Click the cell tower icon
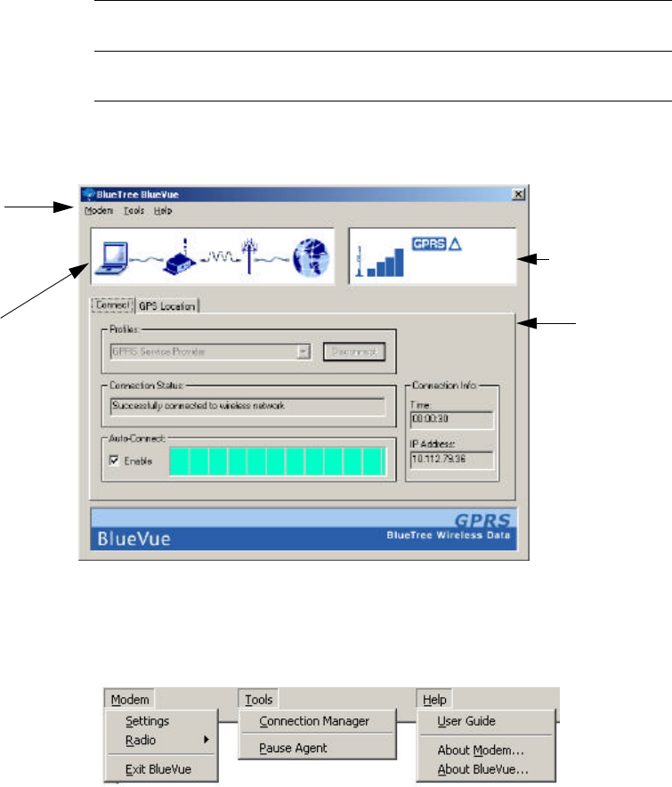This screenshot has width=672, height=787. pos(249,256)
